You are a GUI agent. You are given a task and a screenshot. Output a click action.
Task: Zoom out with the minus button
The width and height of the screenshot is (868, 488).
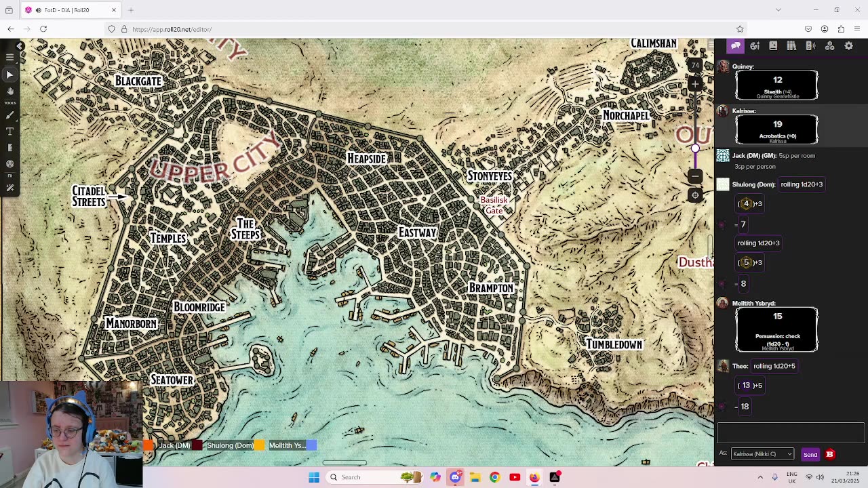(x=695, y=176)
